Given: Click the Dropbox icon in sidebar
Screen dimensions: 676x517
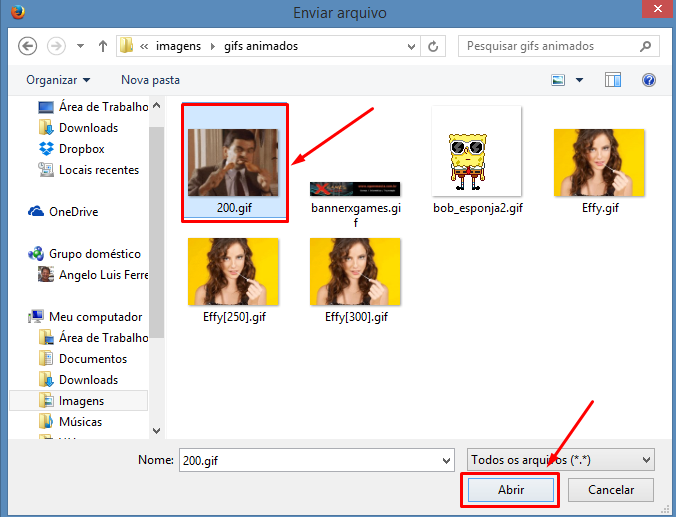Looking at the screenshot, I should (x=46, y=149).
